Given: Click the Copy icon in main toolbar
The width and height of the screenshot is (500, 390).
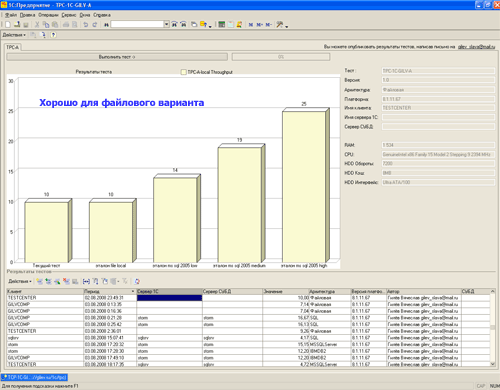Looking at the screenshot, I should pyautogui.click(x=46, y=24).
